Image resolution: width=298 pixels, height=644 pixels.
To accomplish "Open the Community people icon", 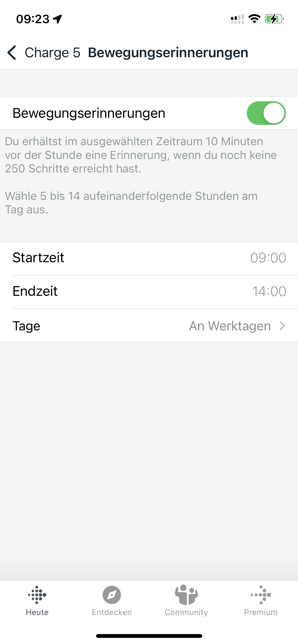I will (x=186, y=595).
